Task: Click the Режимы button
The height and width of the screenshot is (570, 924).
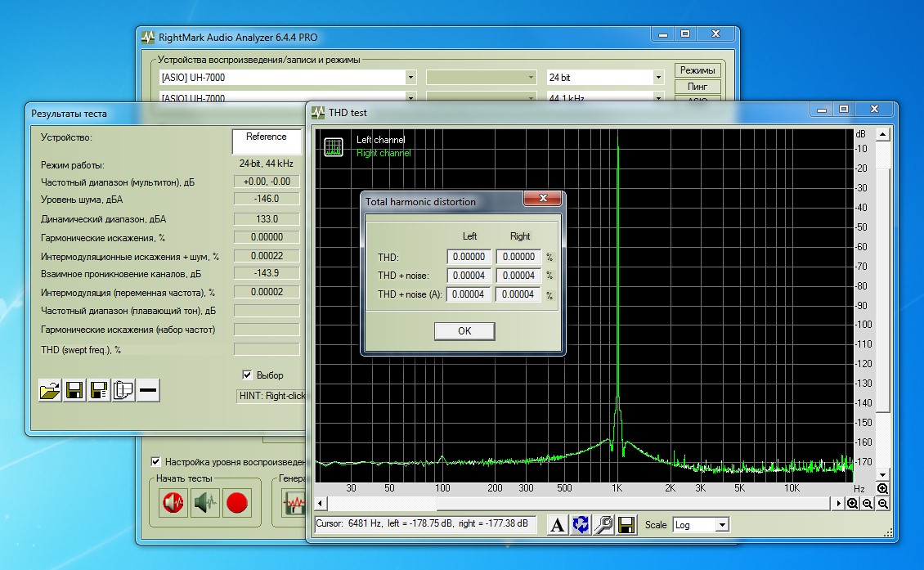Action: (697, 70)
